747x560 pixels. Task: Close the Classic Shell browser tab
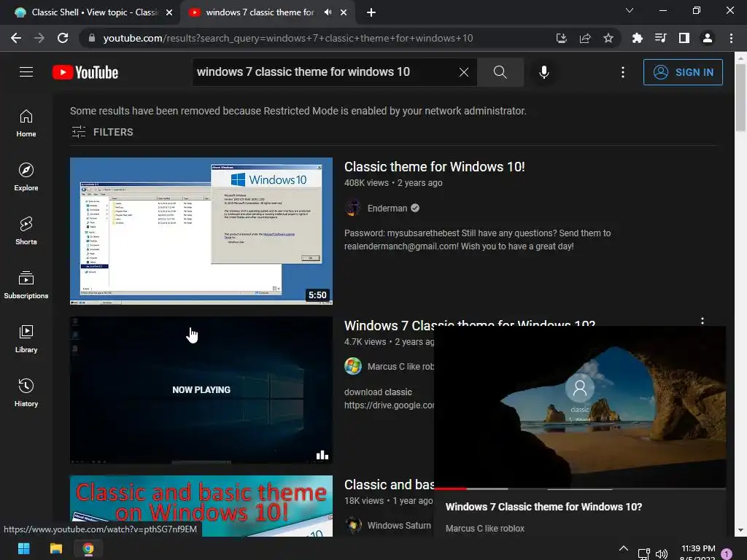pos(169,12)
